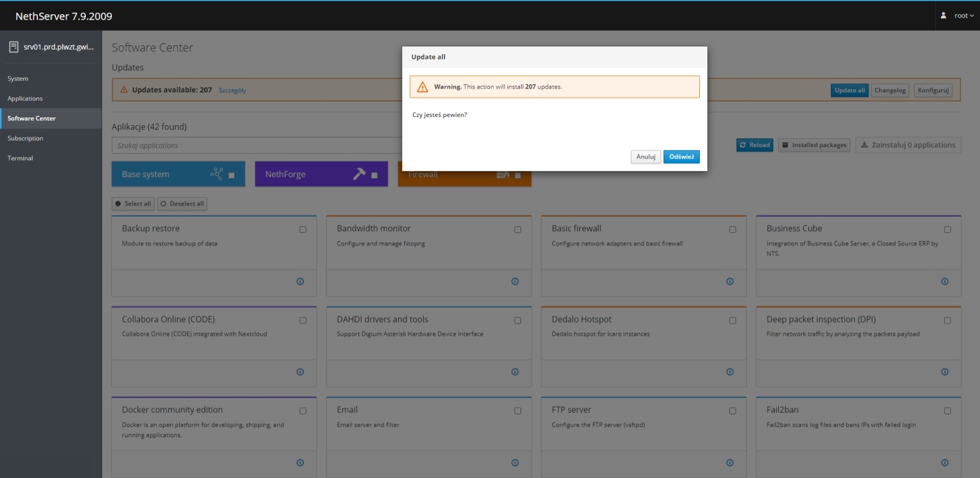Go to Subscription in the sidebar
The image size is (980, 478).
25,138
